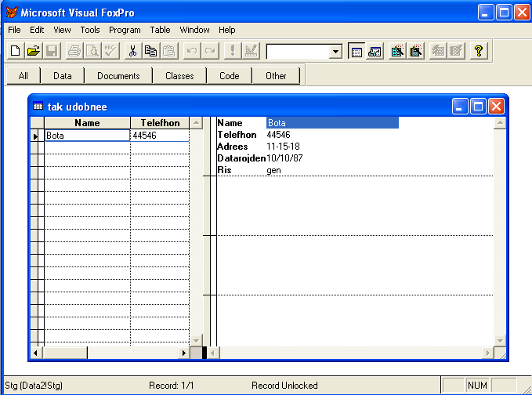Open the Help menu
This screenshot has height=395, width=532.
tap(227, 30)
